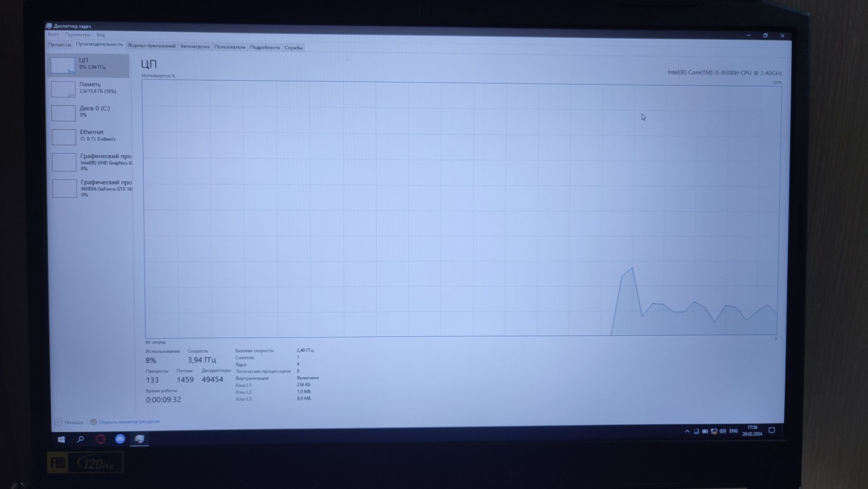Viewport: 868px width, 489px height.
Task: Click the 3,94 ГГц speed value
Action: point(202,360)
